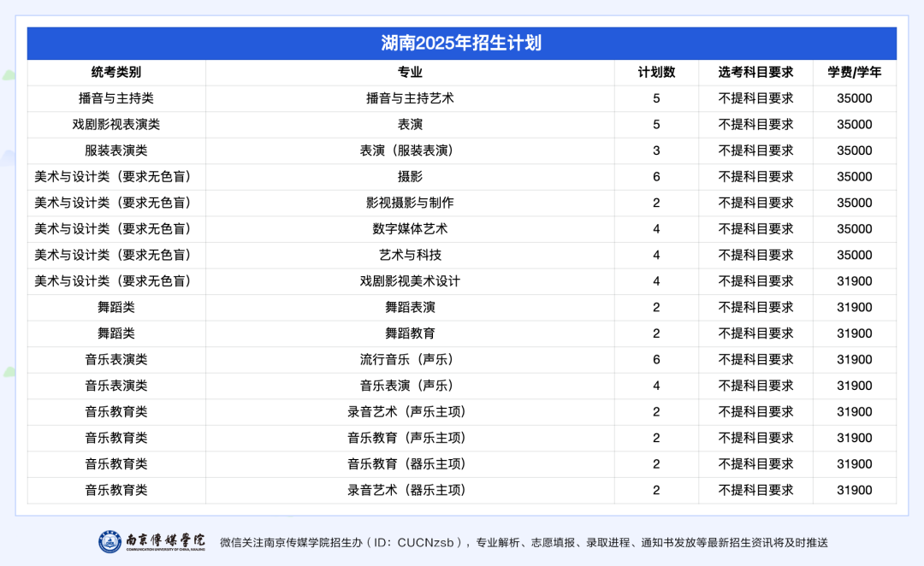The height and width of the screenshot is (566, 924).
Task: Click the 戏剧影视表演类 category cell
Action: 116,124
